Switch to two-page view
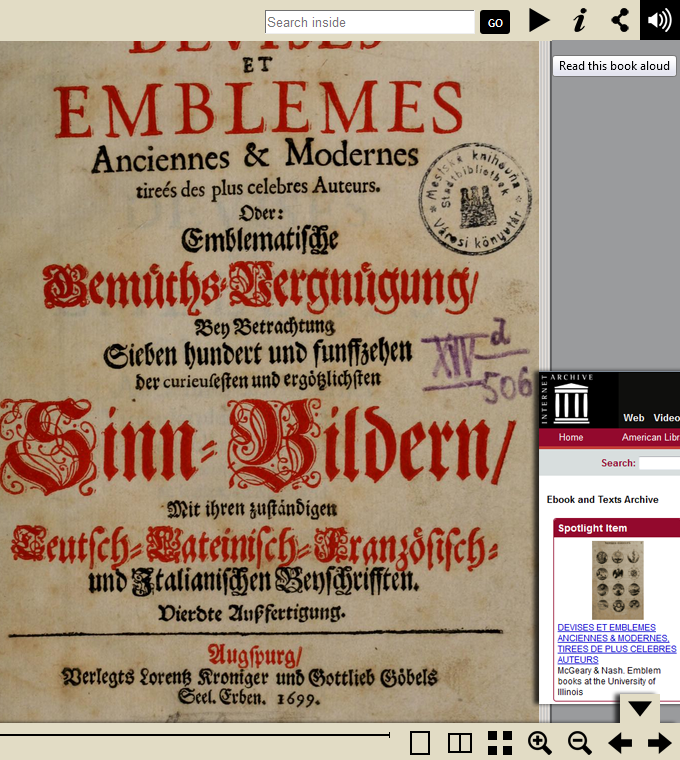Screen dimensions: 680x760 tap(459, 743)
